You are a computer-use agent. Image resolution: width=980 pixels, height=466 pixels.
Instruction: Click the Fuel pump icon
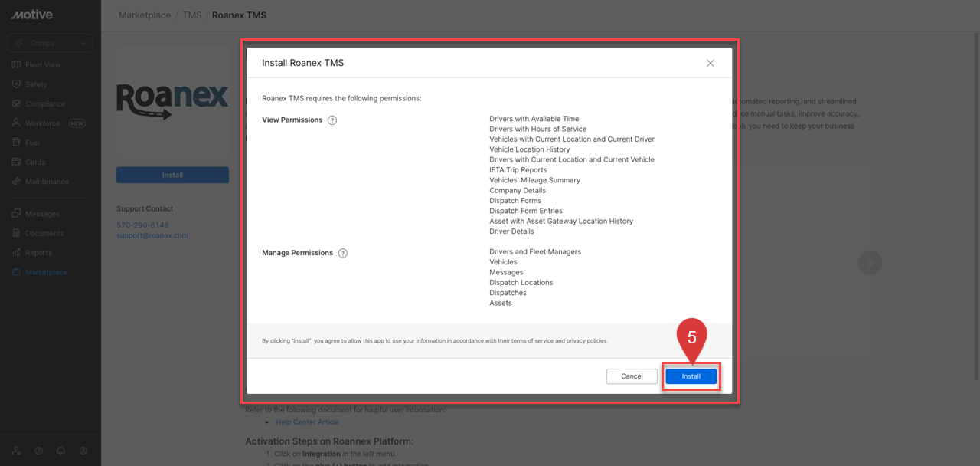click(x=17, y=143)
